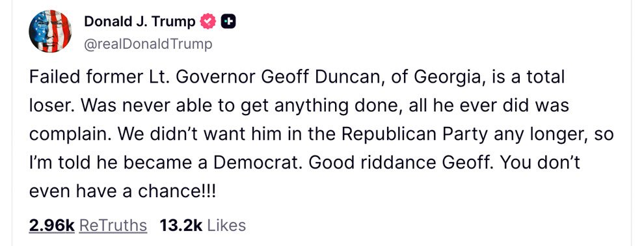Open the Donald J. Trump display name
Image resolution: width=644 pixels, height=246 pixels.
coord(140,21)
